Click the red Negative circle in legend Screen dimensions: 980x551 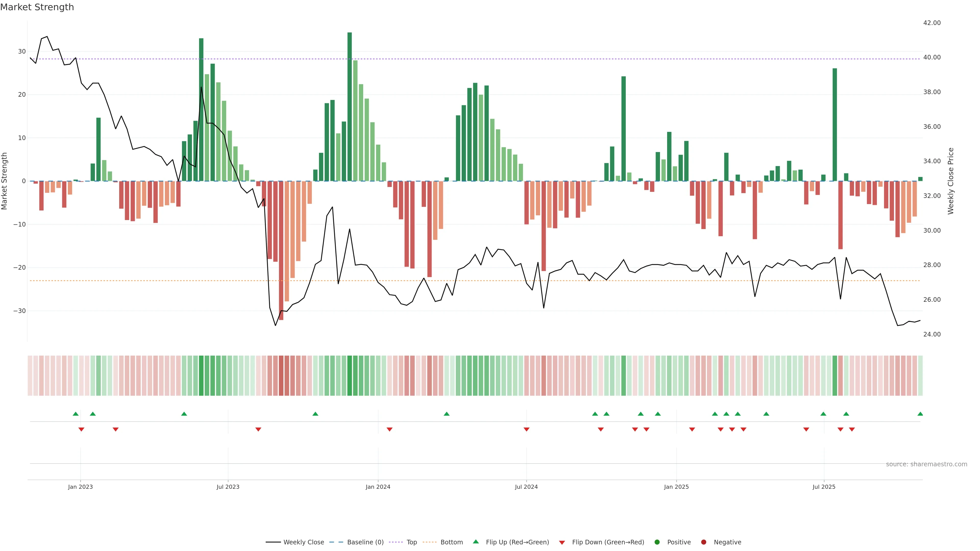click(x=703, y=542)
